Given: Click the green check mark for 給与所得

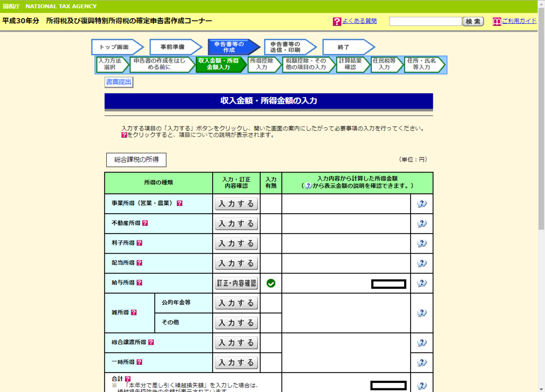Looking at the screenshot, I should point(271,283).
